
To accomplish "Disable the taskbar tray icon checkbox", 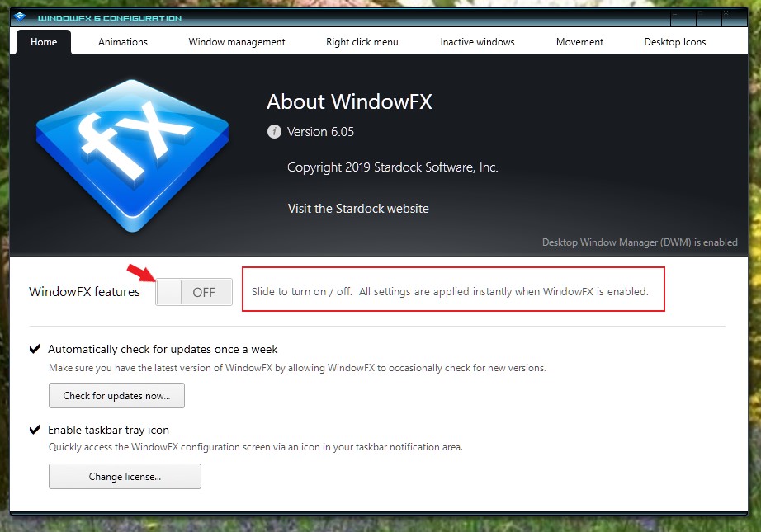I will coord(35,430).
